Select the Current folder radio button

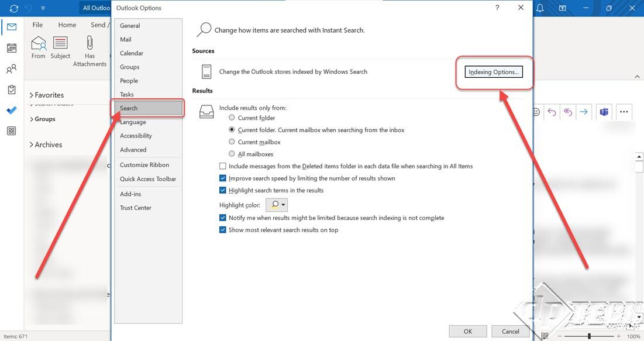point(232,118)
